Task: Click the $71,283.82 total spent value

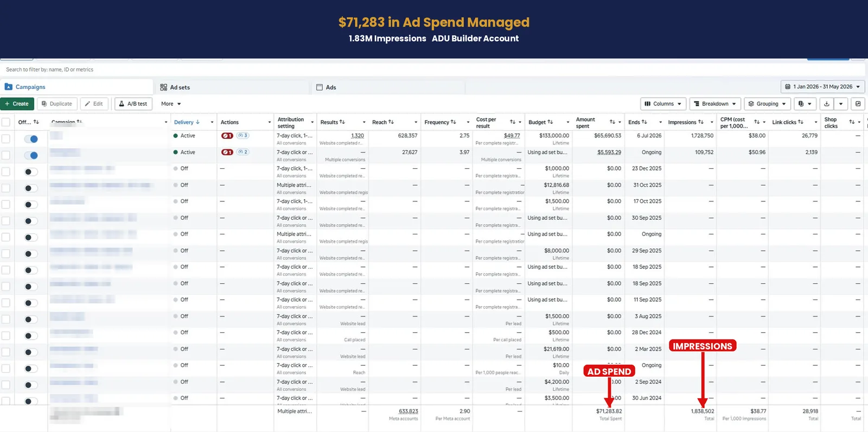Action: (609, 411)
